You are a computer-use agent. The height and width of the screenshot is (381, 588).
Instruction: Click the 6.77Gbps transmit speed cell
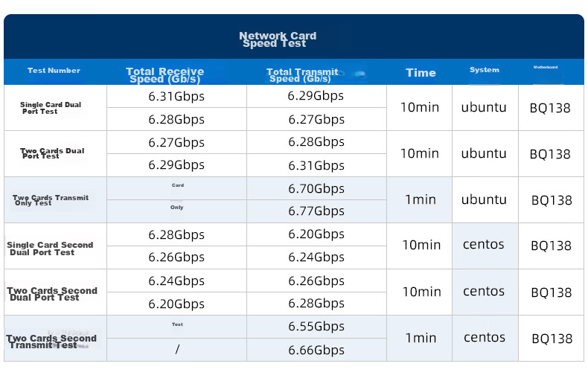[x=316, y=211]
